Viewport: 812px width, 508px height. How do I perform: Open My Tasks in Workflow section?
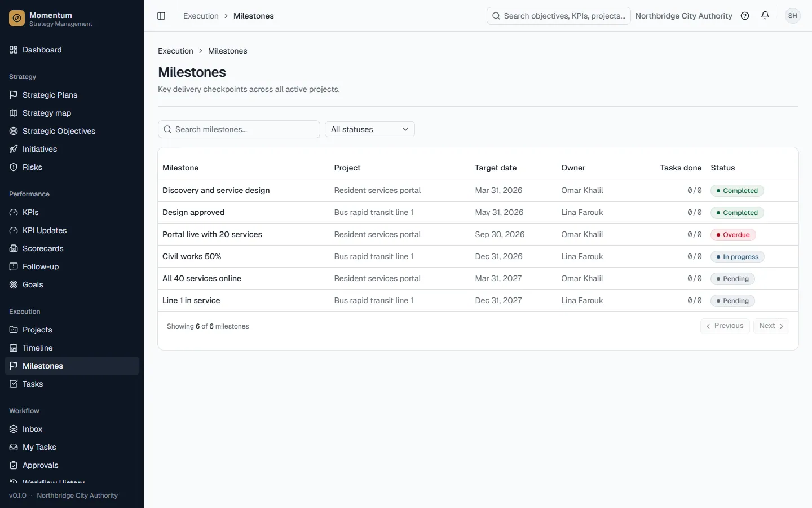point(72,447)
